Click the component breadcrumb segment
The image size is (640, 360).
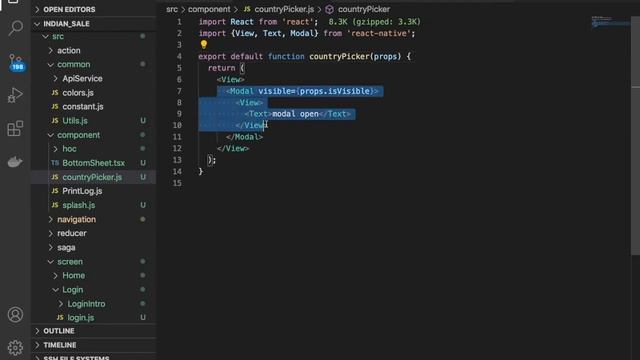click(209, 9)
